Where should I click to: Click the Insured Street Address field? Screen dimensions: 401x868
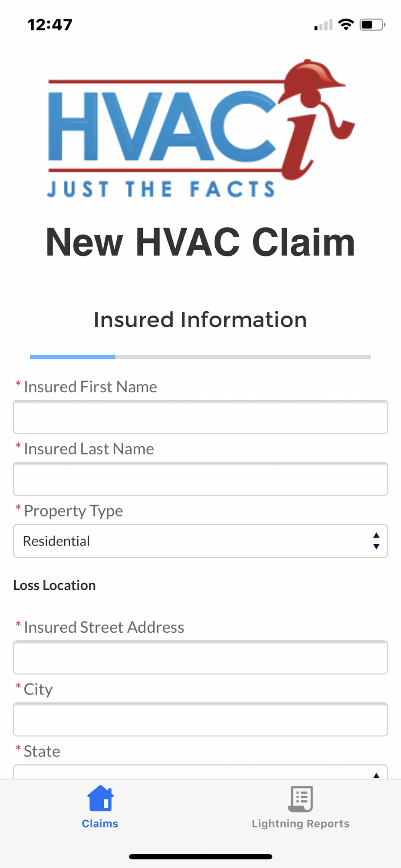click(x=200, y=657)
